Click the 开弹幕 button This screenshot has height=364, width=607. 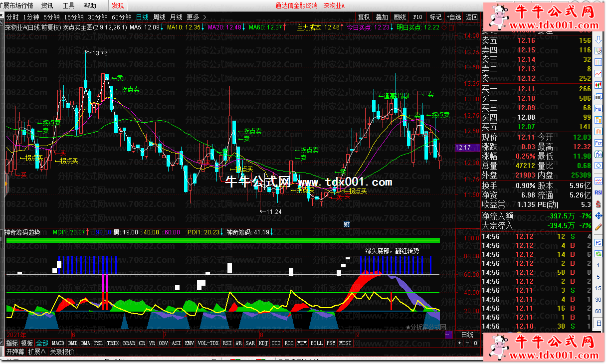coord(15,352)
